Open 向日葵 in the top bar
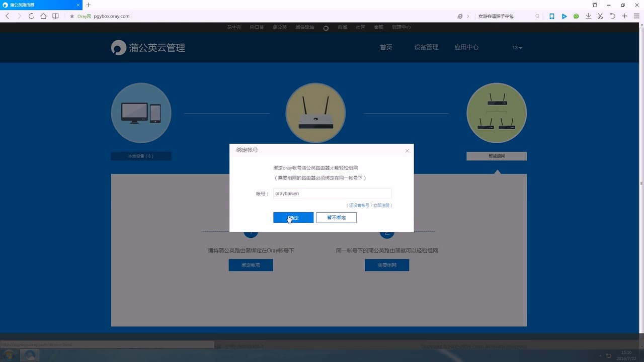 [x=257, y=27]
